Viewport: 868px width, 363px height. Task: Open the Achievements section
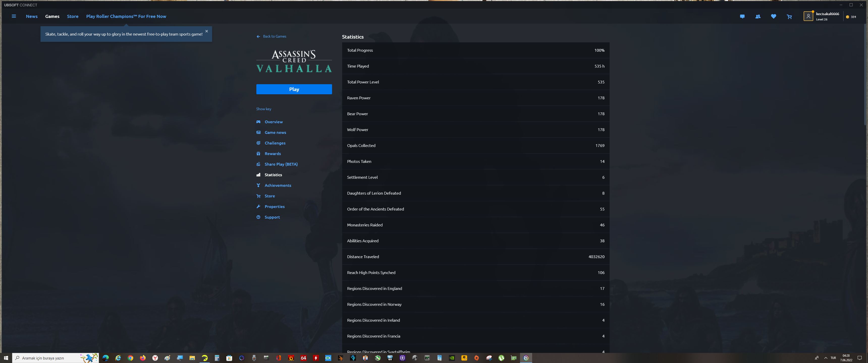click(x=278, y=185)
